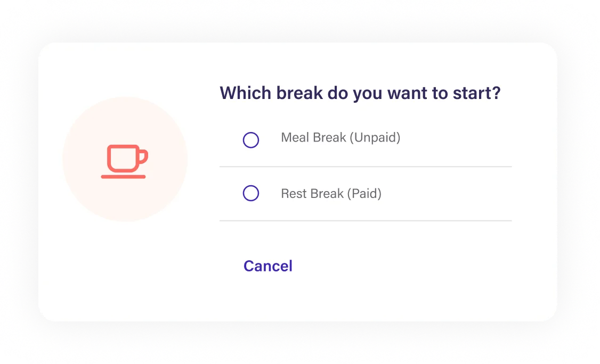Choose the unpaid break option circle

[x=251, y=140]
